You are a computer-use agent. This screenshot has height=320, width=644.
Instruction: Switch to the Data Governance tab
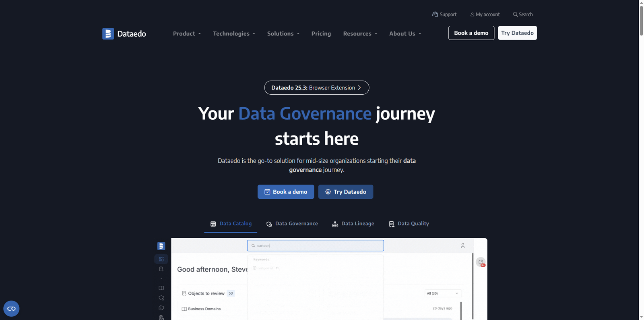click(292, 224)
